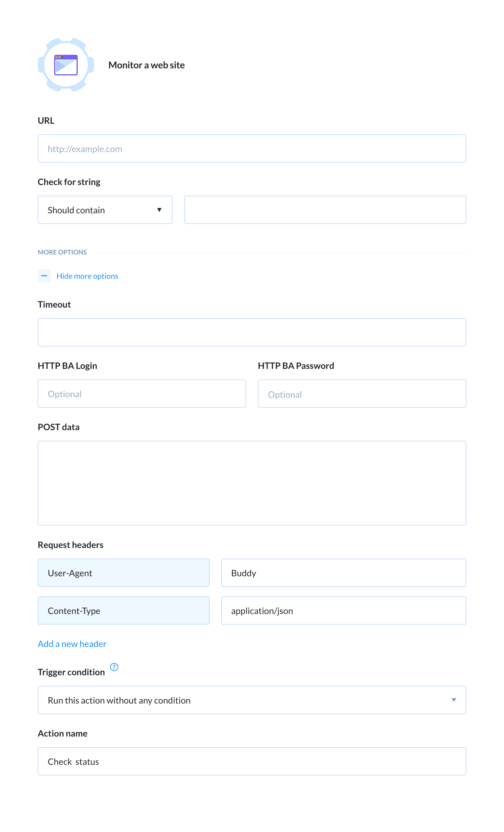
Task: Add a new header
Action: (72, 643)
